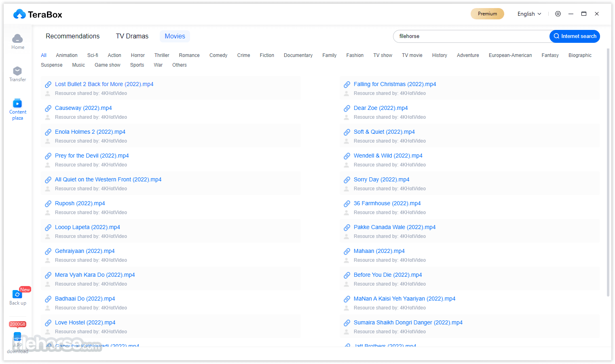Screen dimensions: 615x364
Task: Filter movies by Romance genre
Action: point(189,55)
